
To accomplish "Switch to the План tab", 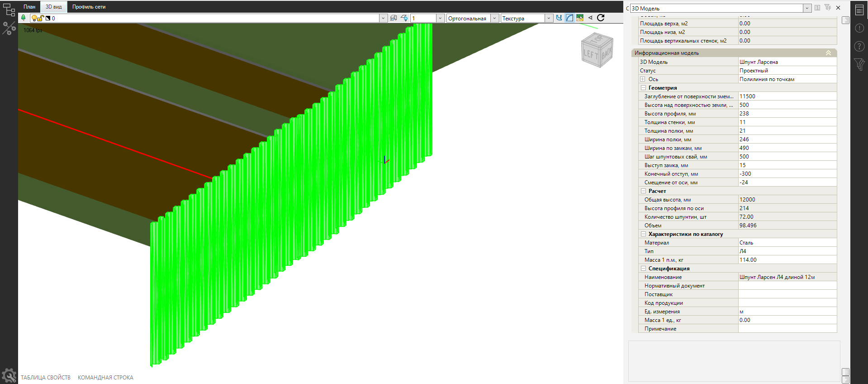I will (x=29, y=7).
